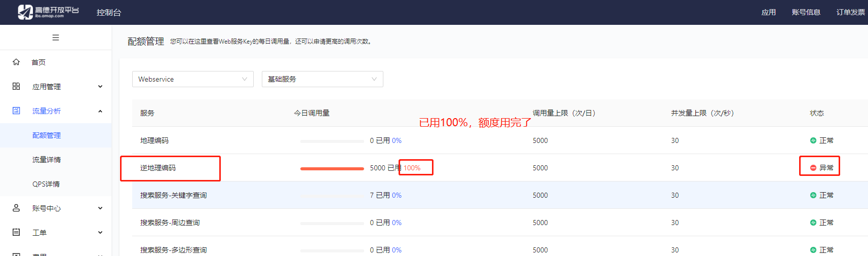
Task: Click the 高德开放平台 logo
Action: click(x=48, y=12)
